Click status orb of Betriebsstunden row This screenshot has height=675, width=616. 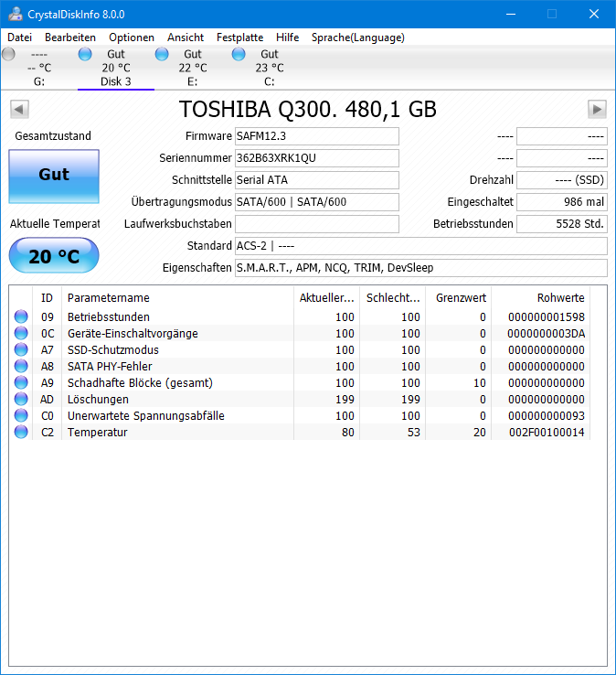(21, 316)
